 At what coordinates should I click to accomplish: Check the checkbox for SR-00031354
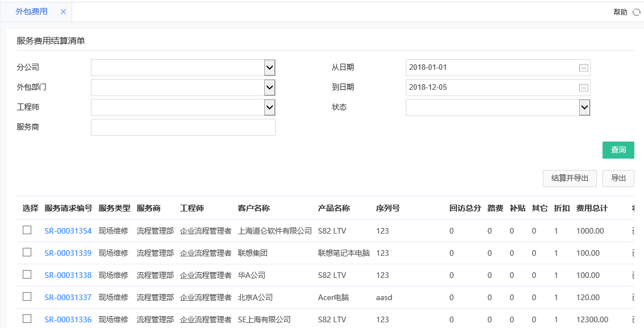tap(27, 231)
